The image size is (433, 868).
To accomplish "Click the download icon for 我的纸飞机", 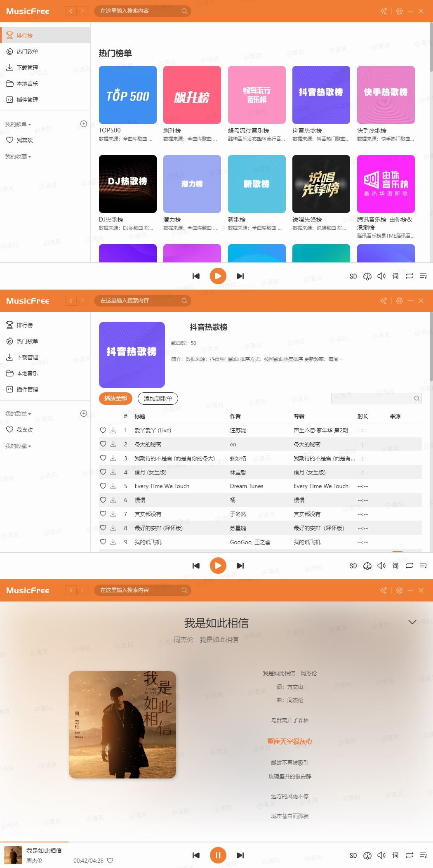I will click(x=113, y=542).
